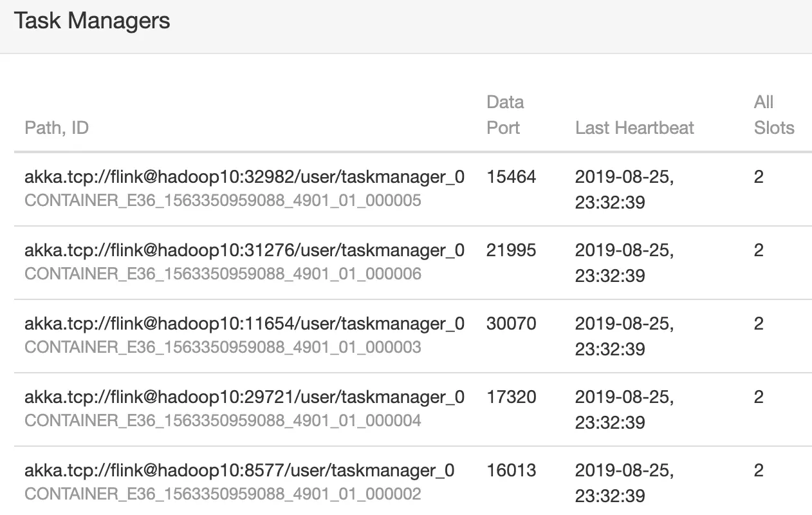812x515 pixels.
Task: Click data port value 30070
Action: pyautogui.click(x=511, y=324)
